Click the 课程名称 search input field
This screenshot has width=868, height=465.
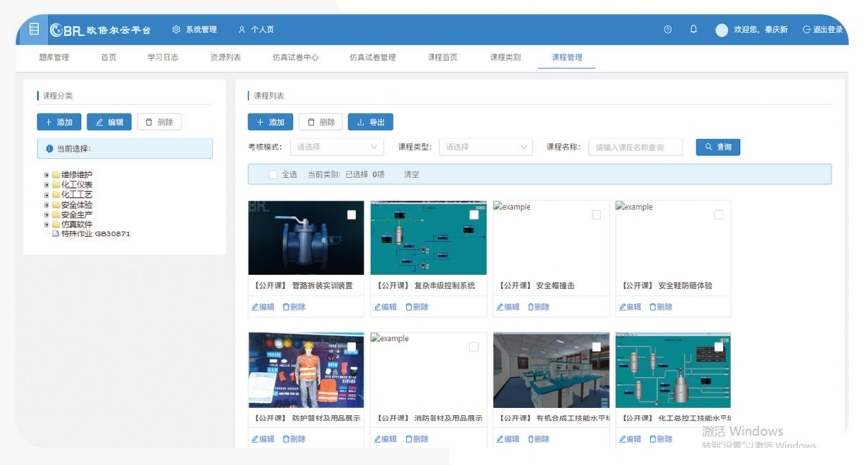pos(635,147)
